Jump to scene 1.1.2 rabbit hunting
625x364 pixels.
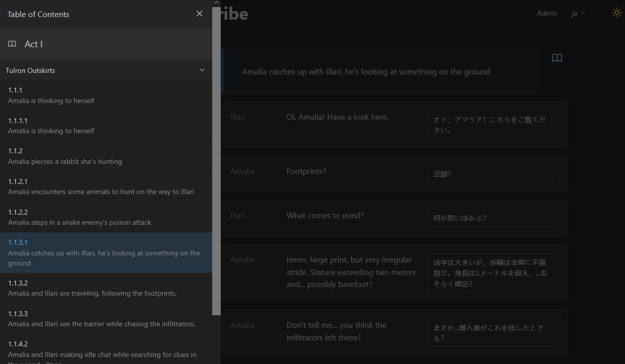(64, 156)
